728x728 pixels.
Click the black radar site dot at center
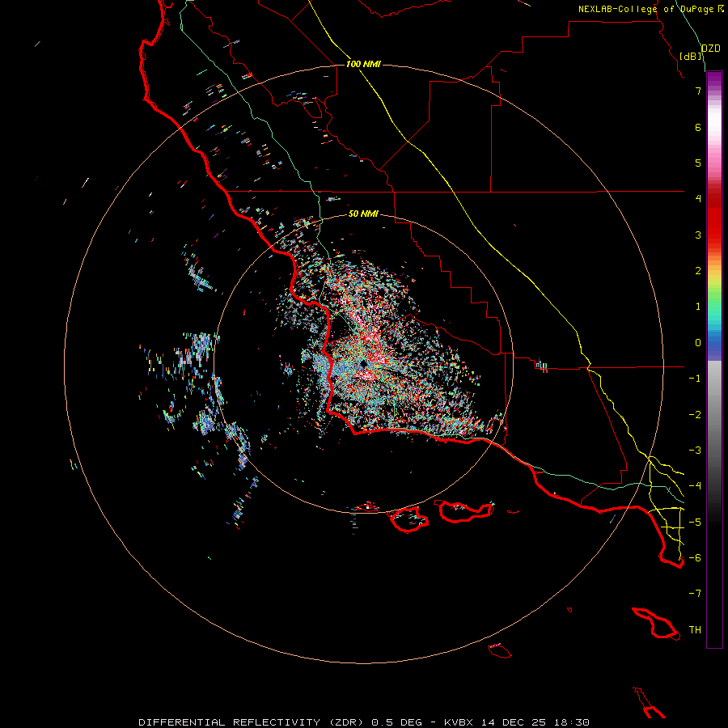coord(363,363)
